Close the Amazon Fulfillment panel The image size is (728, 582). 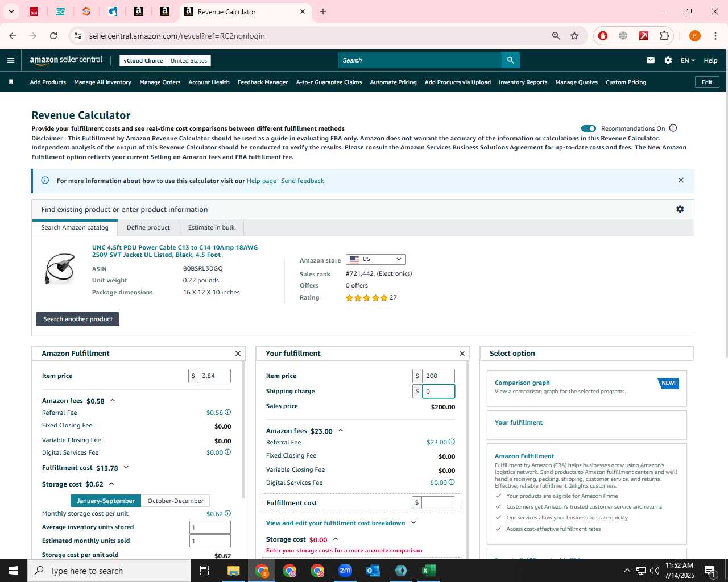coord(238,354)
